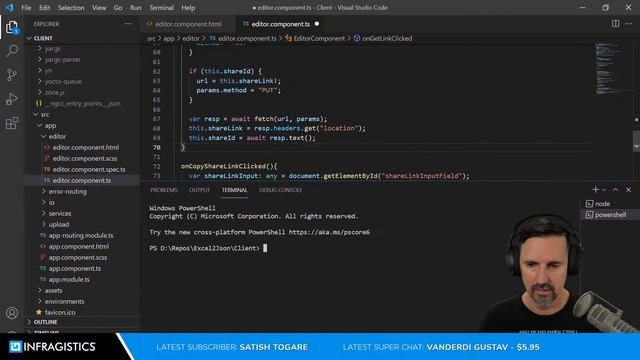Open the Edit menu

(44, 8)
